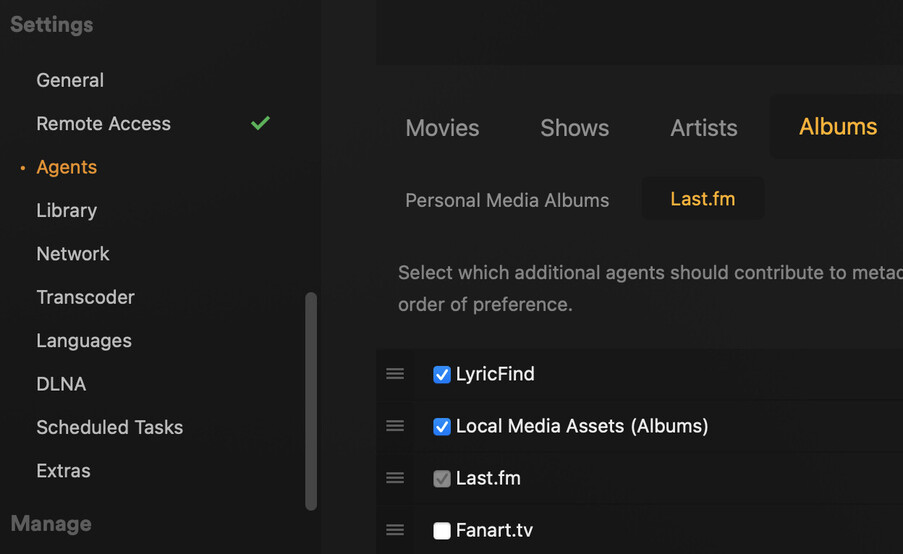Uncheck the LyricFind checkbox

click(x=442, y=375)
